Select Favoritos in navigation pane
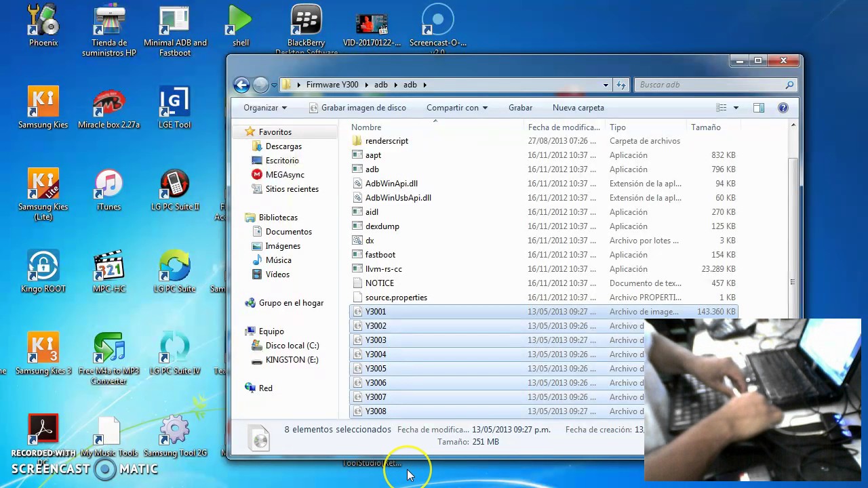This screenshot has height=488, width=868. (x=275, y=132)
